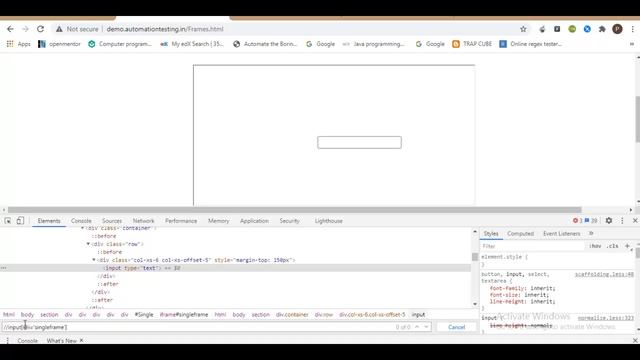Open the extensions puzzle icon
Screen dimensions: 640x360
point(602,29)
